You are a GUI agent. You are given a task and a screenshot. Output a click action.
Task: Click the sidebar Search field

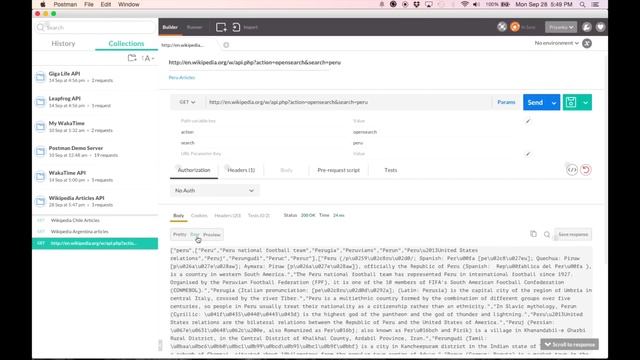tap(96, 27)
